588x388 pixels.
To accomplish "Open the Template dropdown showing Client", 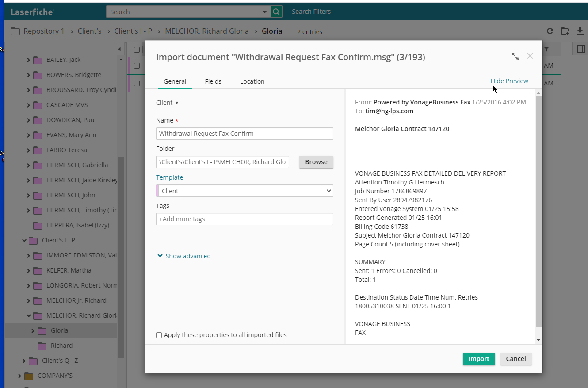I will 244,191.
